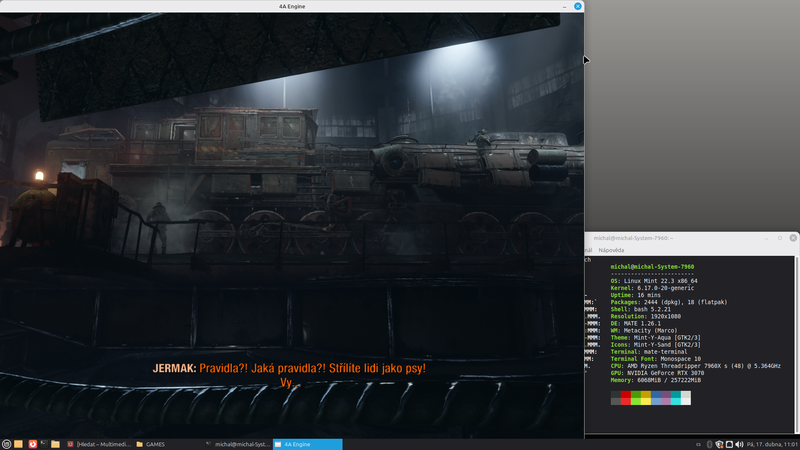Click the 'Resolution: 1920x1080' line
The width and height of the screenshot is (800, 450).
coord(645,316)
